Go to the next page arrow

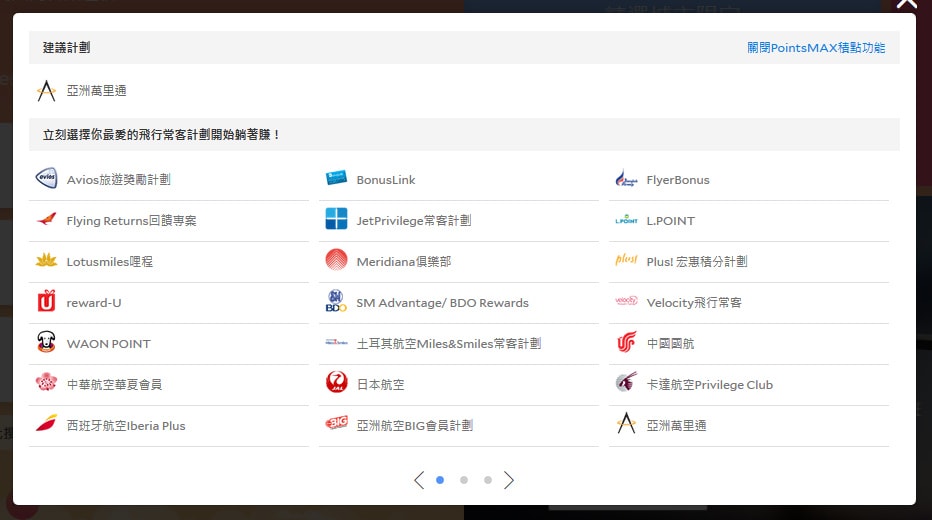(509, 480)
